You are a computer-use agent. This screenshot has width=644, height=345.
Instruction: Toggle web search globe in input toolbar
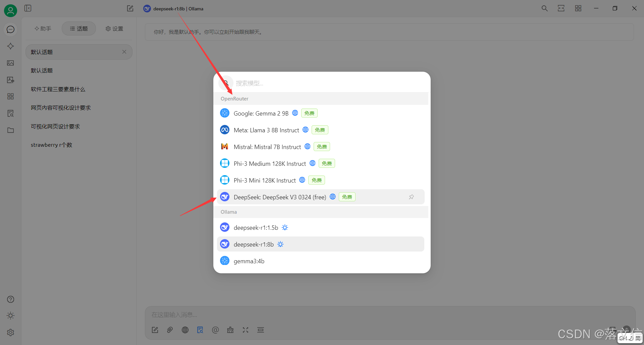[185, 330]
